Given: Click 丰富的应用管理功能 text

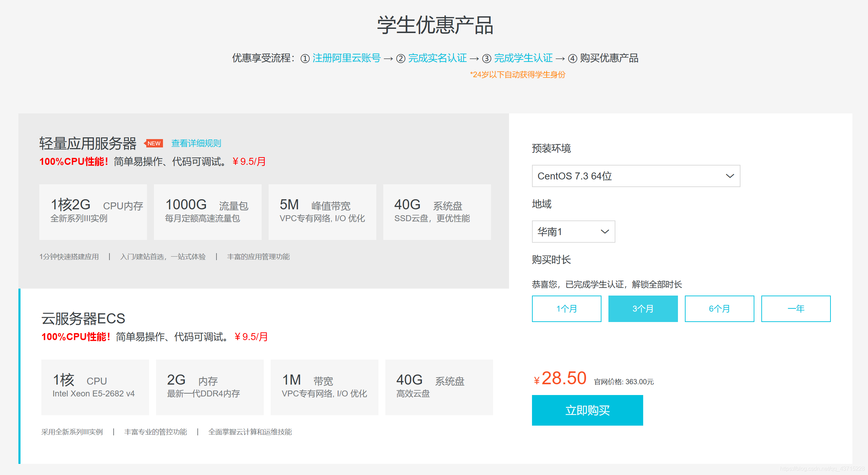Looking at the screenshot, I should click(x=259, y=257).
